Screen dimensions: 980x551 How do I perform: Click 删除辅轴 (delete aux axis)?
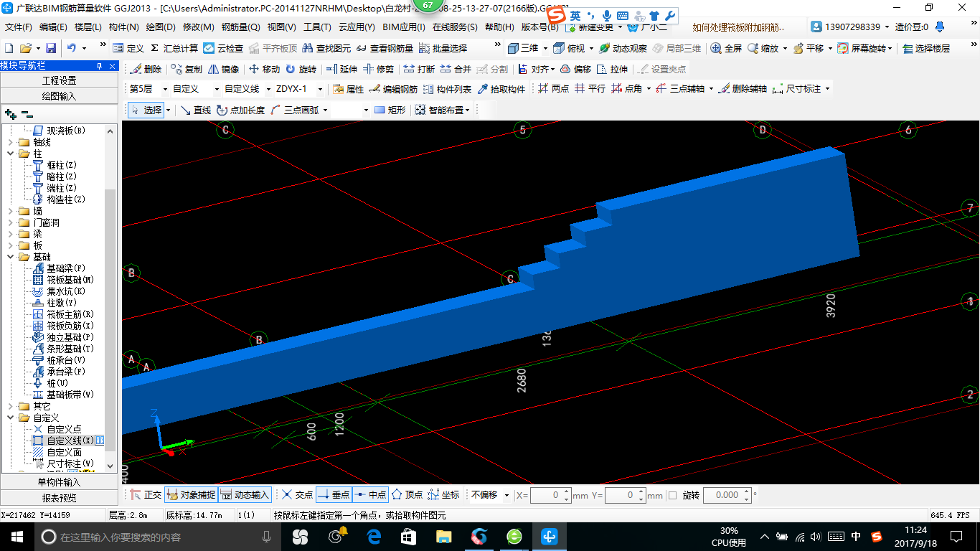[743, 89]
